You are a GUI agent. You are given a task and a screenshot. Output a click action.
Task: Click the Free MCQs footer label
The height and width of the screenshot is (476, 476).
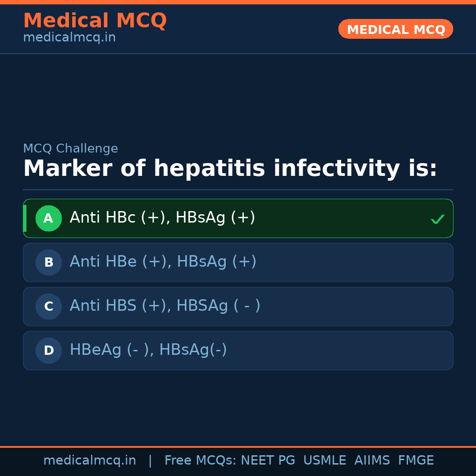click(201, 461)
